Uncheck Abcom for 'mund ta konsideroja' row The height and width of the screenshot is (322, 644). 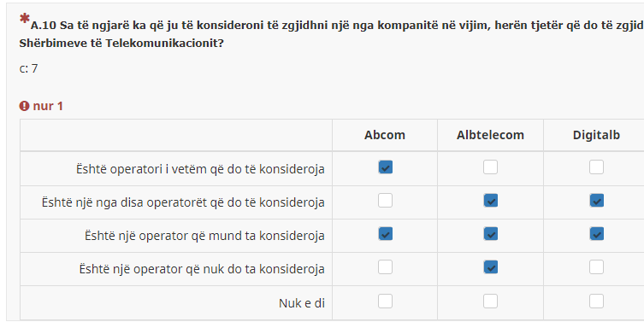(x=385, y=234)
